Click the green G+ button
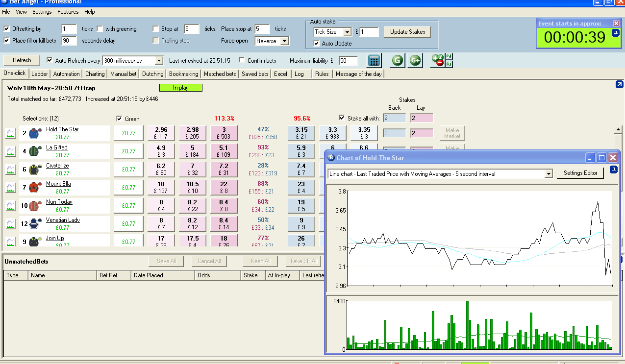Viewport: 625px width, 364px height. (415, 61)
